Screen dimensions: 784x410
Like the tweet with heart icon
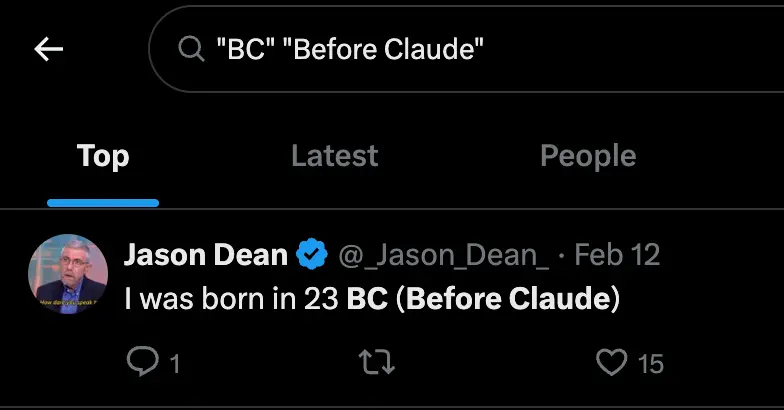pyautogui.click(x=611, y=362)
